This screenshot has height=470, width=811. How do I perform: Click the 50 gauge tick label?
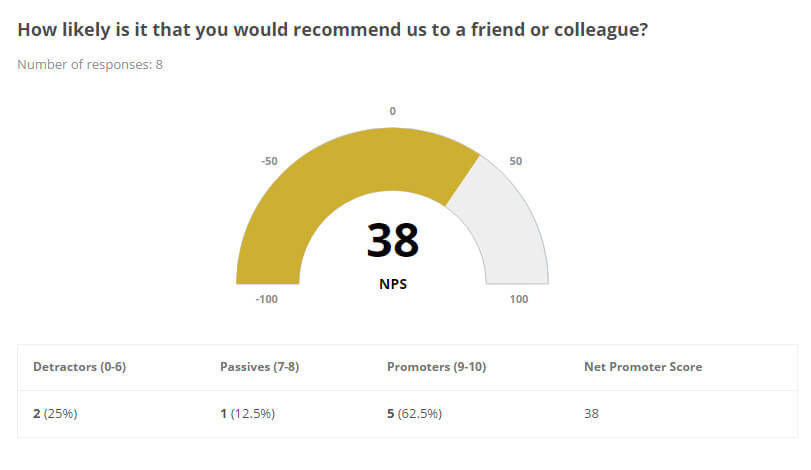click(x=516, y=160)
